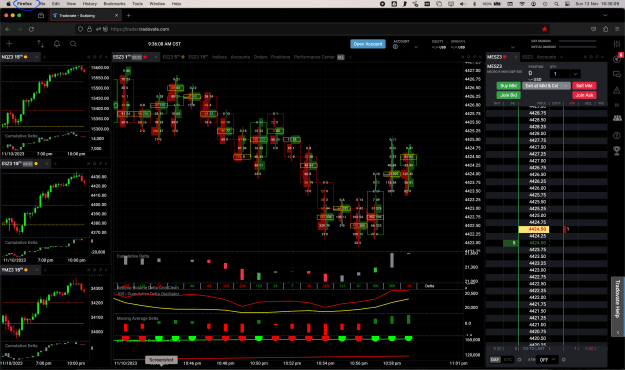The image size is (625, 370).
Task: Select DAY order duration
Action: click(495, 360)
